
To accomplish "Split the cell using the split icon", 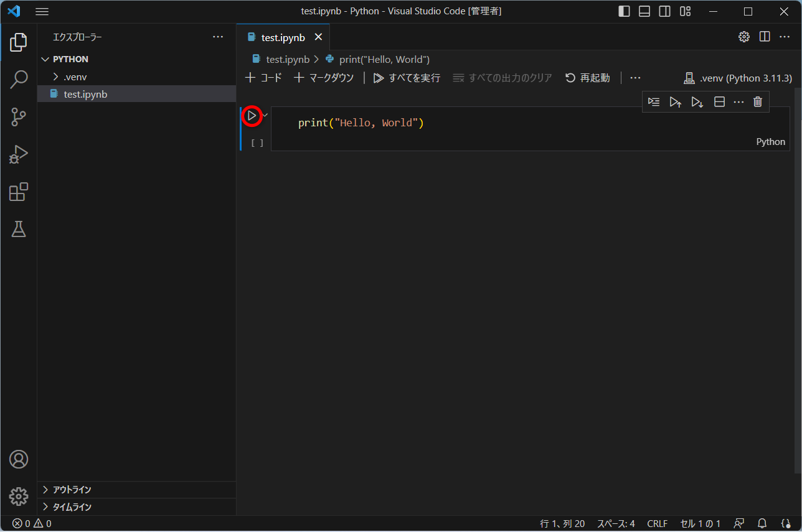I will [x=719, y=101].
